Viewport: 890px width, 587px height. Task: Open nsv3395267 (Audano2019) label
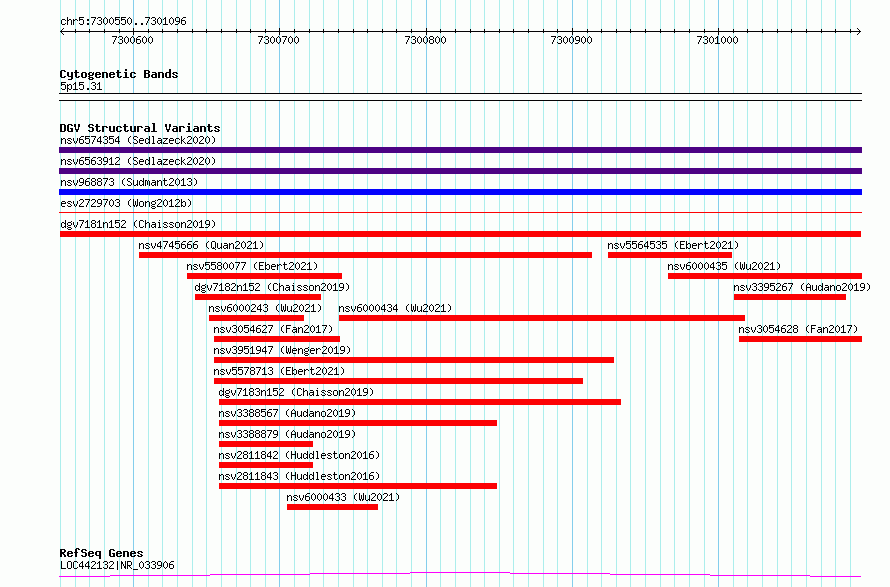click(x=801, y=287)
